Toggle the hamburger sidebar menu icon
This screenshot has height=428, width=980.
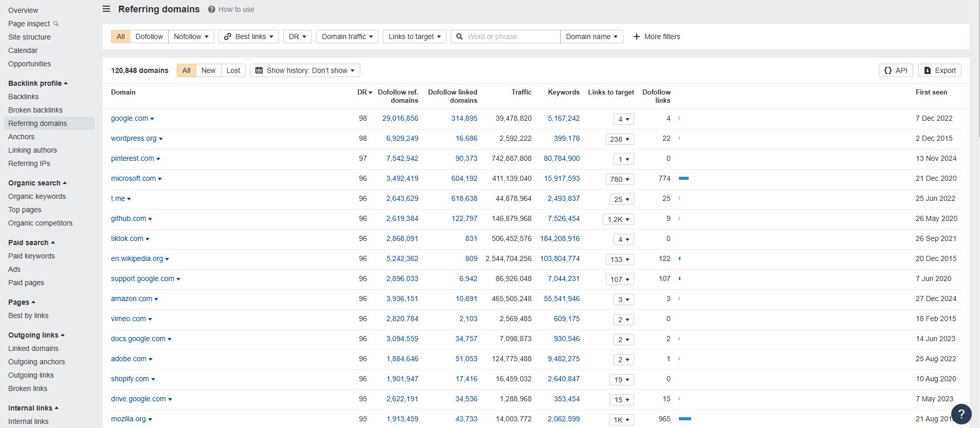[x=106, y=9]
